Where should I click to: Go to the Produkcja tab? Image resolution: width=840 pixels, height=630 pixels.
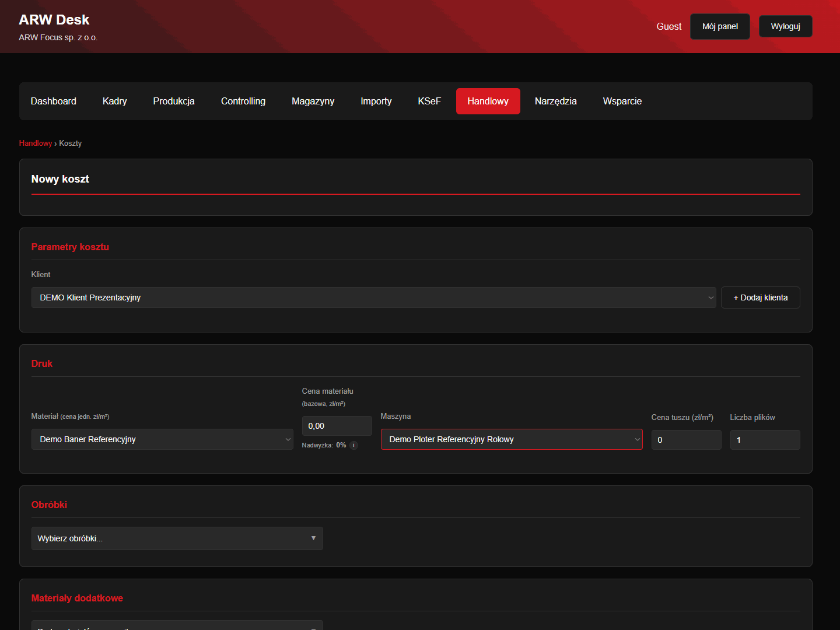click(174, 101)
